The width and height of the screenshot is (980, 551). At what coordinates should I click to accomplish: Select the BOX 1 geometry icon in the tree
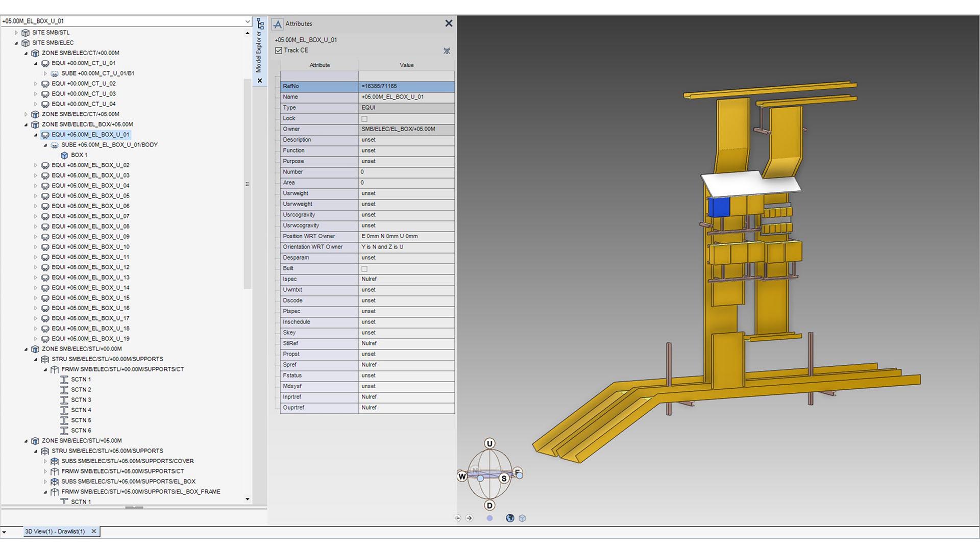tap(64, 155)
